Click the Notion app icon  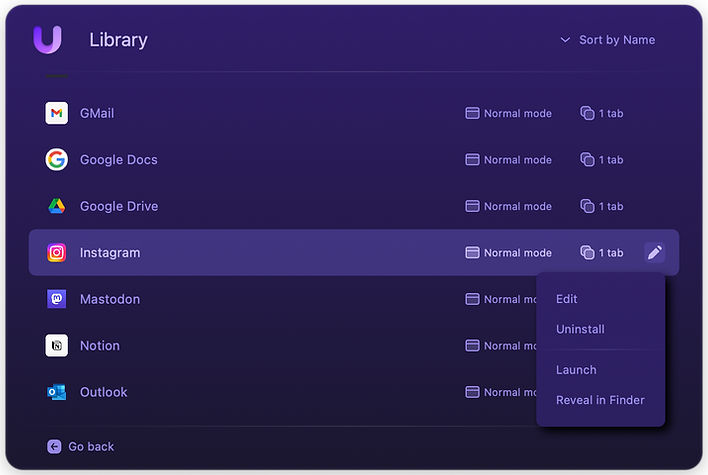click(x=56, y=345)
